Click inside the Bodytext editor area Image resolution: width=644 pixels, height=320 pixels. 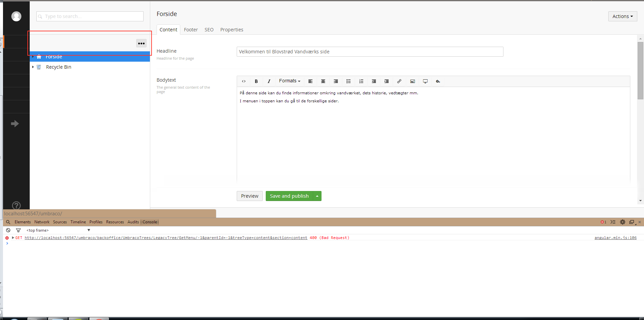[x=433, y=135]
